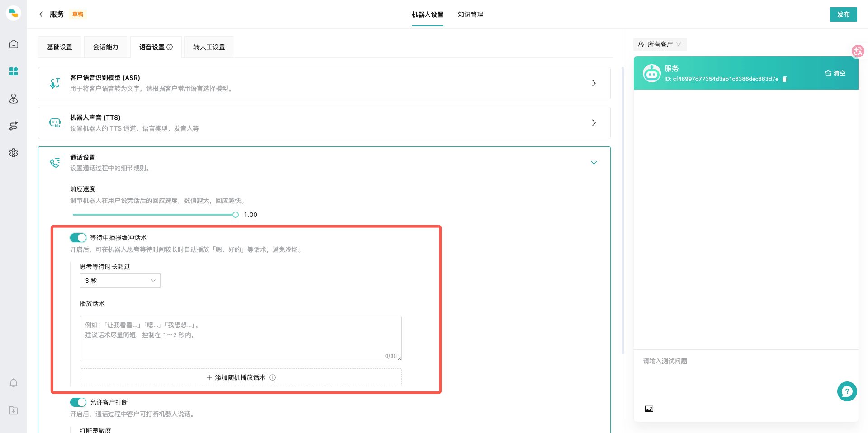Go back using the arrow beside 服务
This screenshot has width=868, height=433.
tap(41, 14)
